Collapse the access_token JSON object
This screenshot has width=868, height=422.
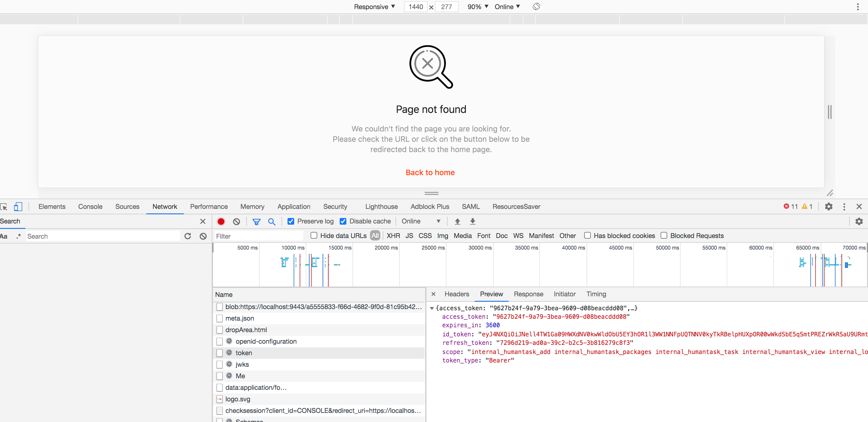click(432, 308)
